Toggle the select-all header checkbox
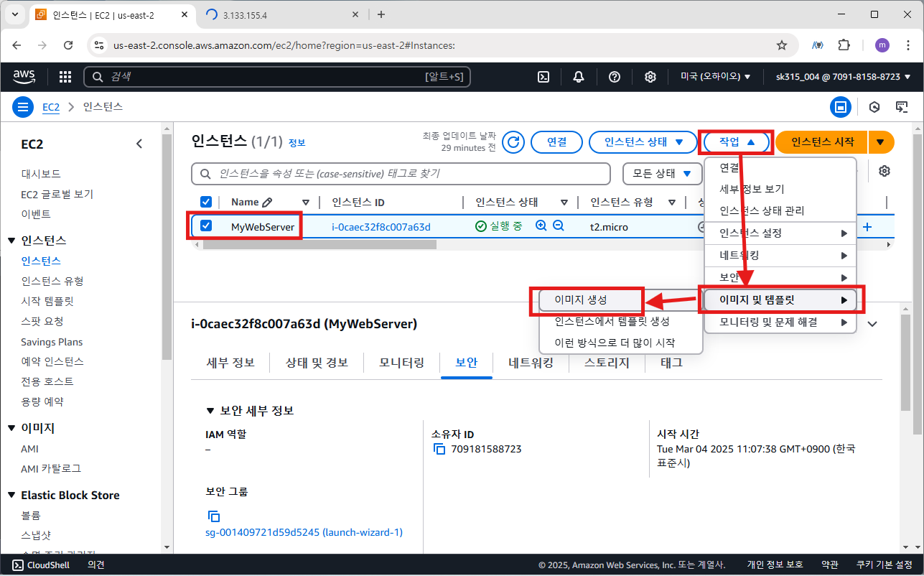Screen dimensions: 924x576 206,202
